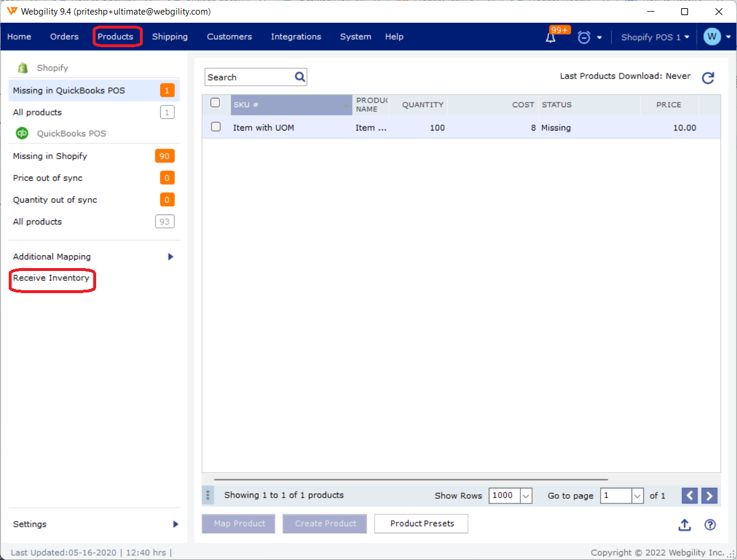Open the user account dropdown arrow
The image size is (737, 560).
[x=728, y=37]
